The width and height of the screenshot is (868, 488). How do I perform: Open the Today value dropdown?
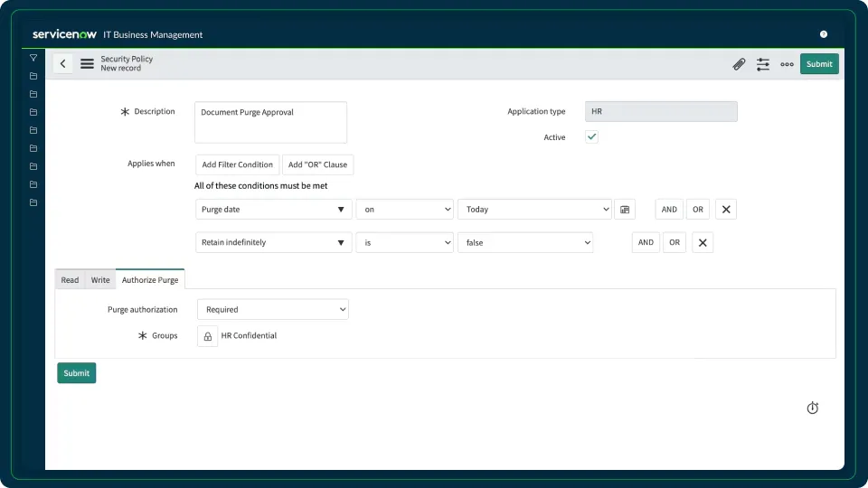pyautogui.click(x=534, y=210)
